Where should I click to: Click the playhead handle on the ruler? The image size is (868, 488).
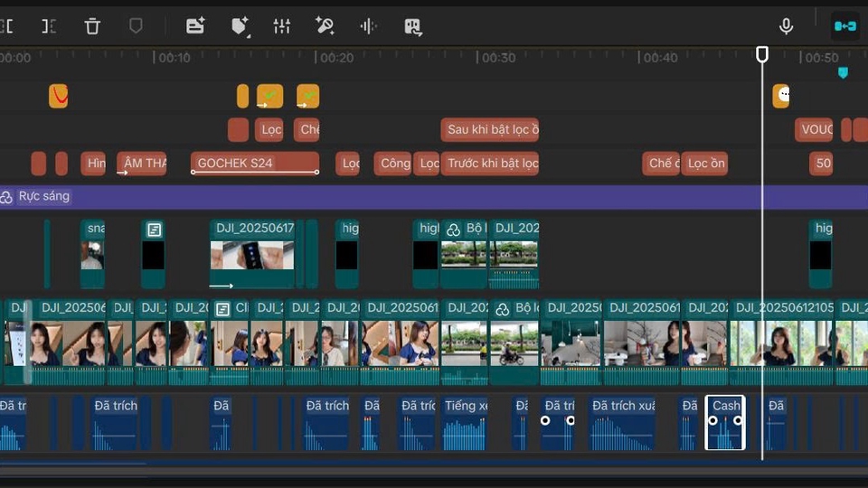(762, 55)
